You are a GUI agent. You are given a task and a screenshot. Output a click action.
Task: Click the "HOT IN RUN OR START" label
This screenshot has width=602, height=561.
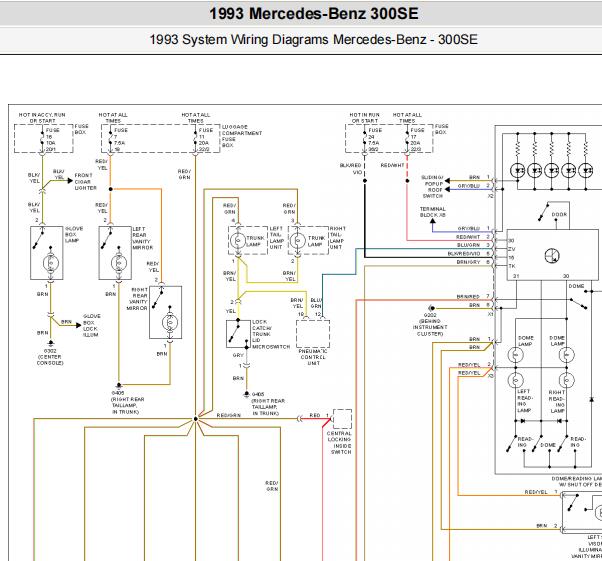tap(364, 117)
